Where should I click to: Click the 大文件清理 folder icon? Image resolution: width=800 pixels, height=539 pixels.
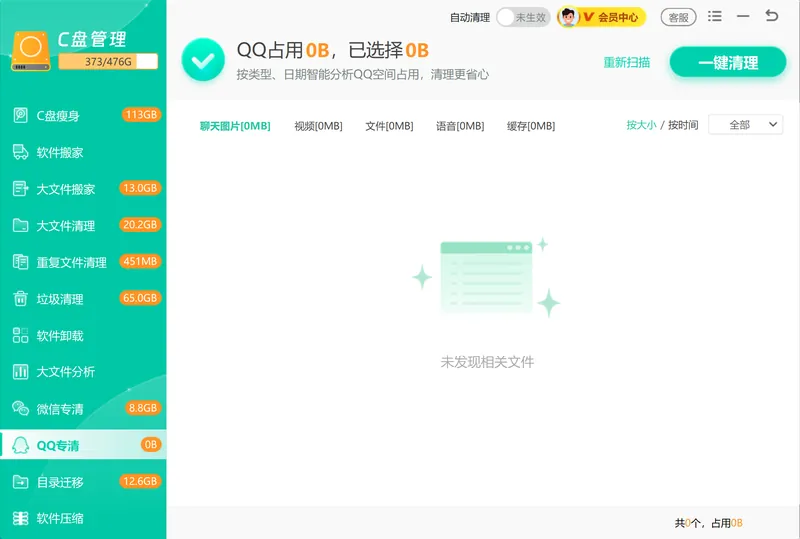20,225
